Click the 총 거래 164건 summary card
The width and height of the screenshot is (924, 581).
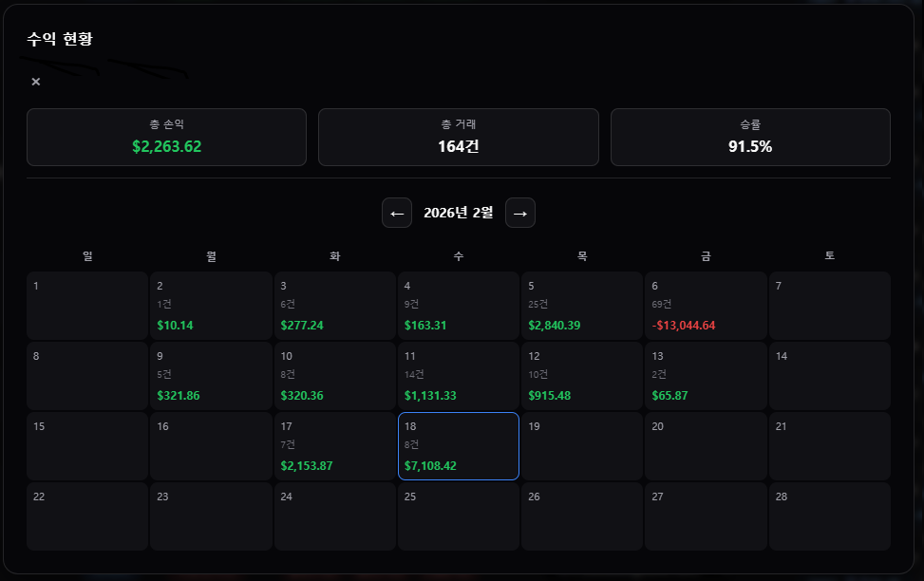coord(458,137)
